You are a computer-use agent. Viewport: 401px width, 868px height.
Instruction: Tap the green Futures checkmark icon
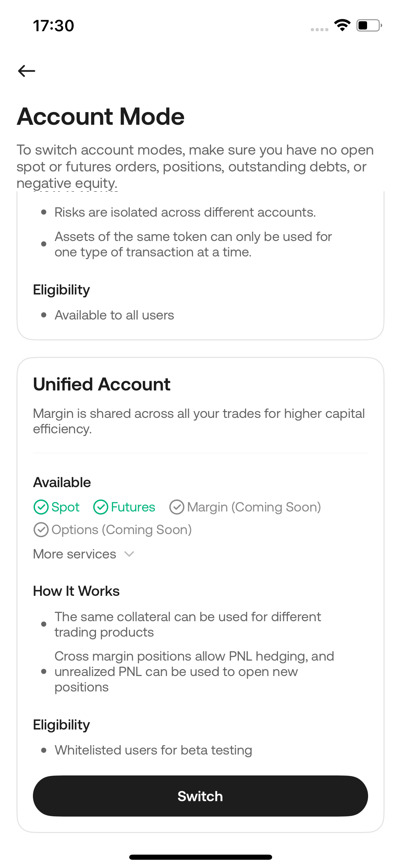pos(101,507)
